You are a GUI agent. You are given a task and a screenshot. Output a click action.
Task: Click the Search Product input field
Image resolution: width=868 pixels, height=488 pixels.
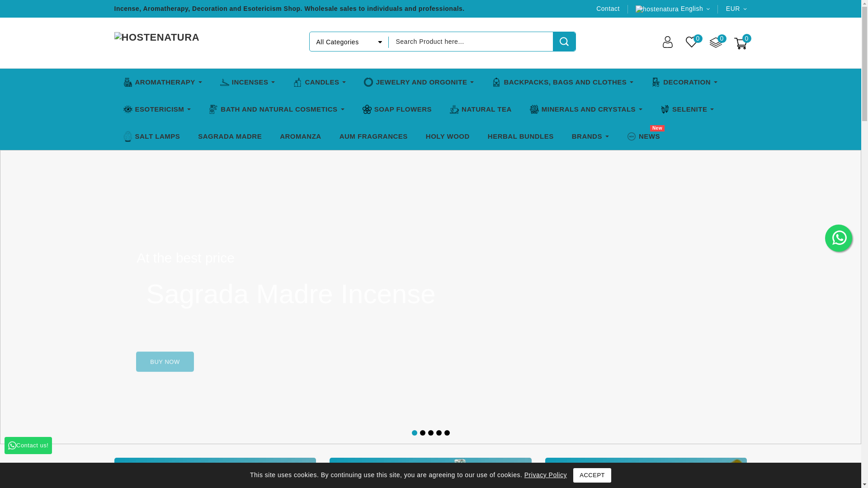pos(471,42)
